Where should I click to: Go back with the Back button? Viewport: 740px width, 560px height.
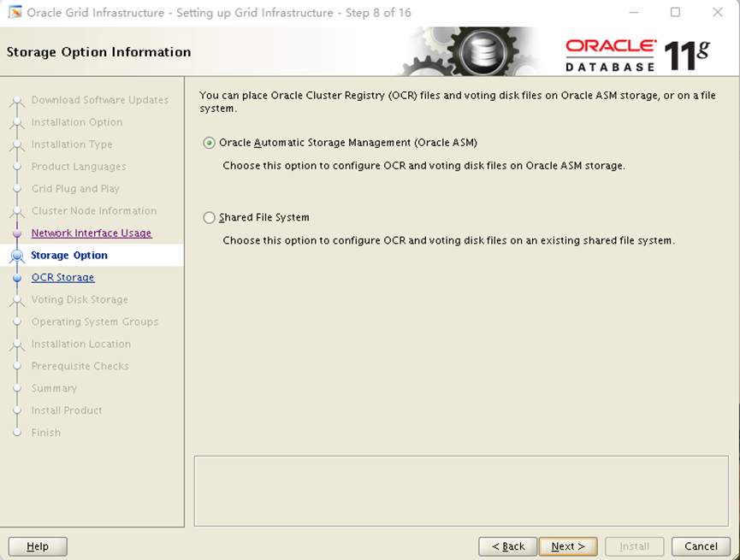click(x=508, y=546)
